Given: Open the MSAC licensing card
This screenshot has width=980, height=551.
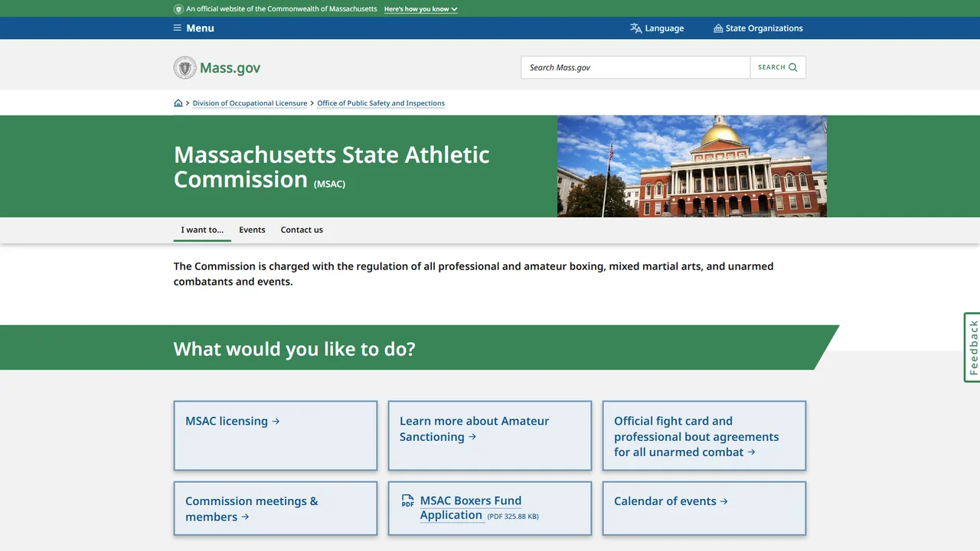Looking at the screenshot, I should [276, 435].
